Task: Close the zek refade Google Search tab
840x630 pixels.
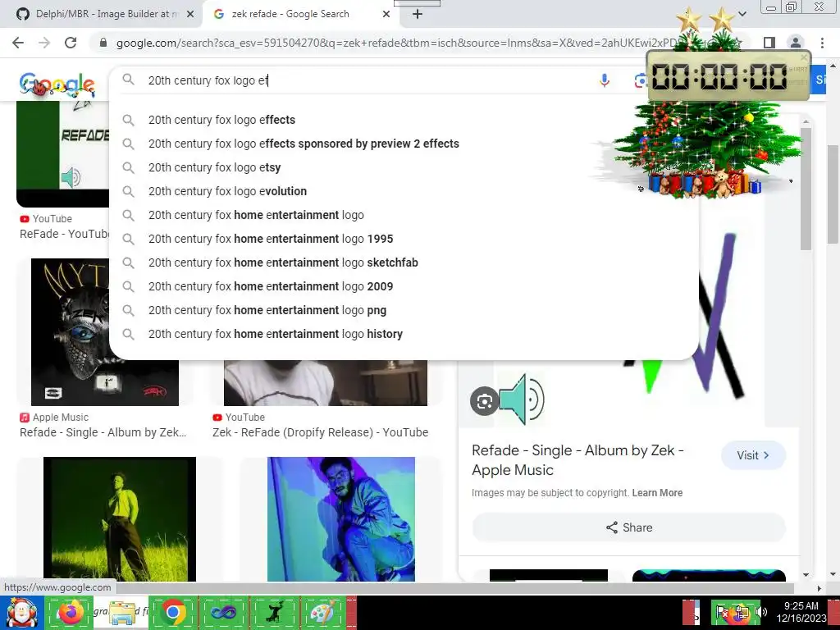Action: click(x=386, y=14)
